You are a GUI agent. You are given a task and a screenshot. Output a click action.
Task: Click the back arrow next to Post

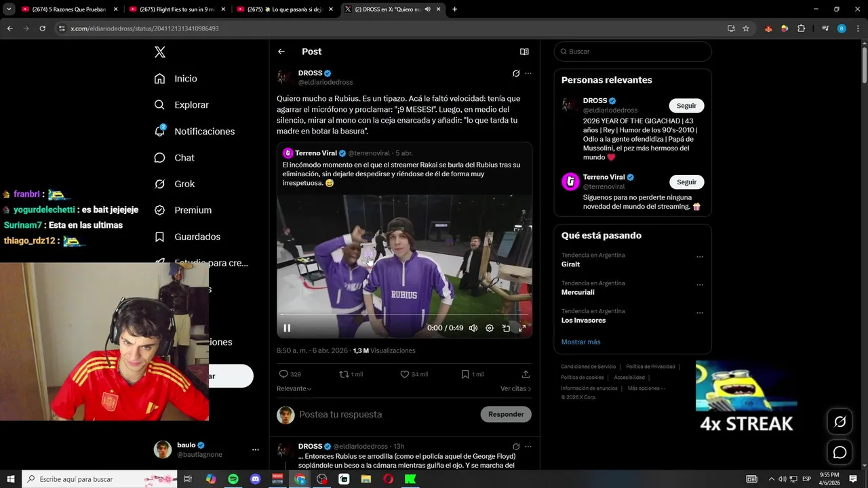[x=281, y=52]
